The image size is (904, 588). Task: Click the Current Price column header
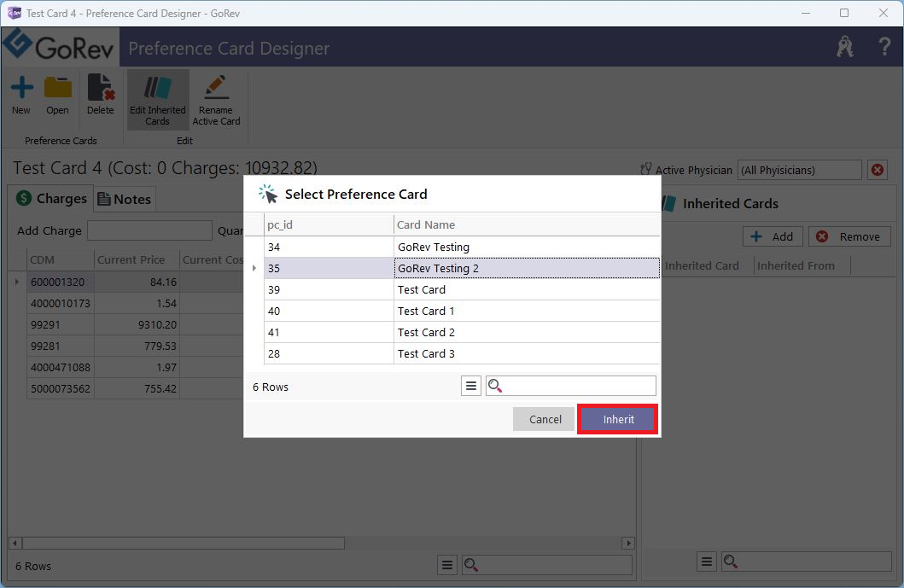pyautogui.click(x=137, y=260)
